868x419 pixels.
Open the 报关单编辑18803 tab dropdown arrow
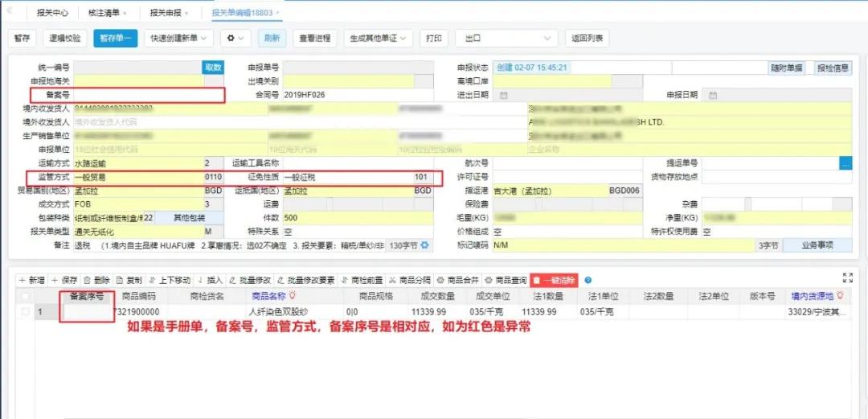coord(276,12)
